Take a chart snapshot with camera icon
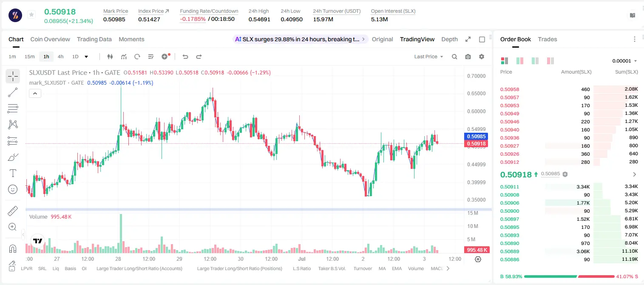The height and width of the screenshot is (285, 644). pyautogui.click(x=468, y=57)
